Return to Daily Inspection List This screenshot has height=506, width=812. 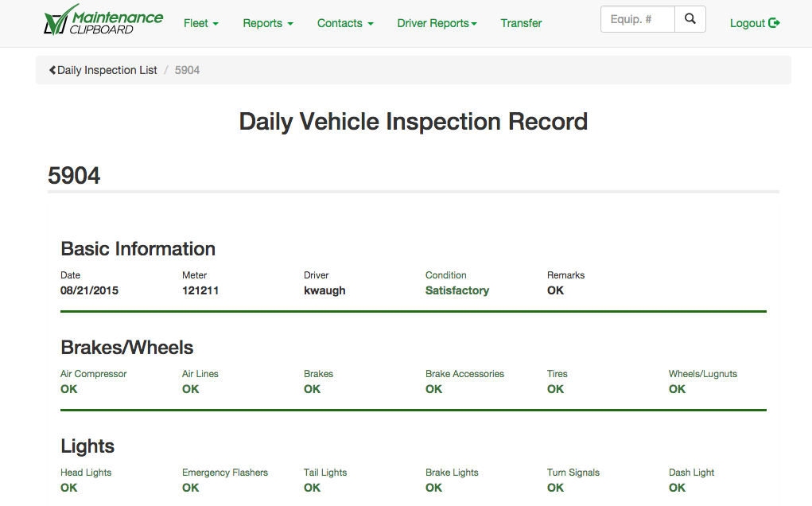[x=107, y=70]
